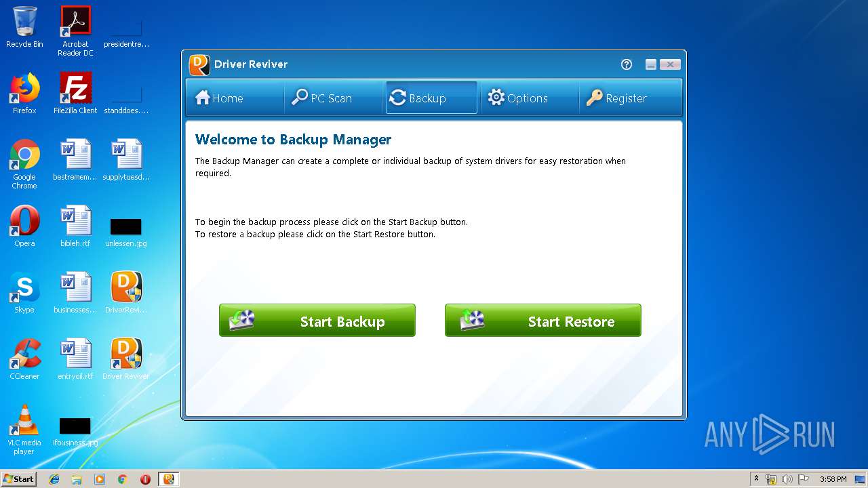
Task: Click the Welcome to Backup Manager heading
Action: coord(293,140)
